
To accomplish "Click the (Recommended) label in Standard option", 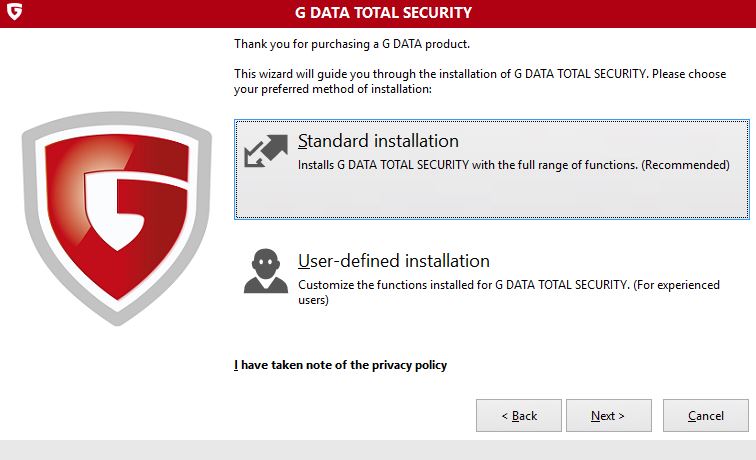I will (x=685, y=165).
